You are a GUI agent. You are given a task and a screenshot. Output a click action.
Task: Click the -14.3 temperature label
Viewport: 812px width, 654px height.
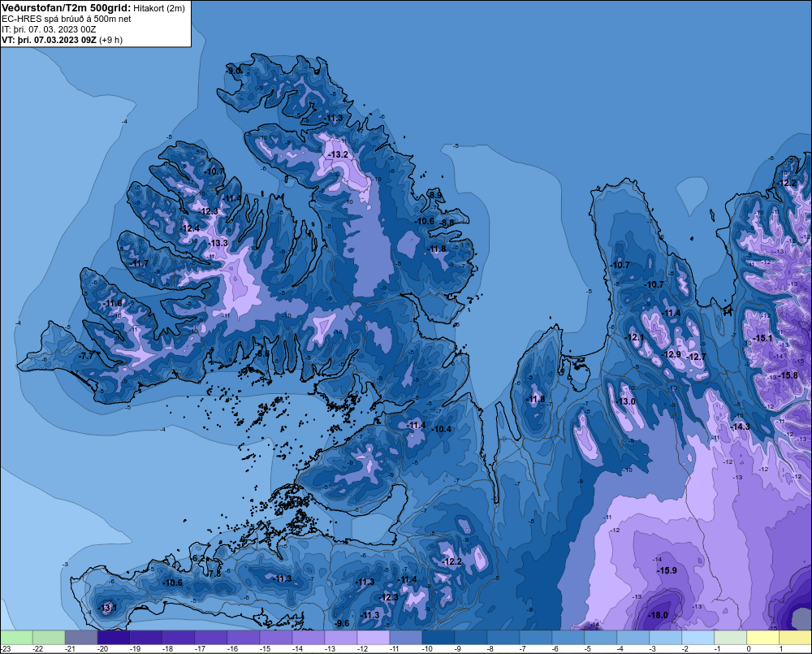pyautogui.click(x=740, y=427)
